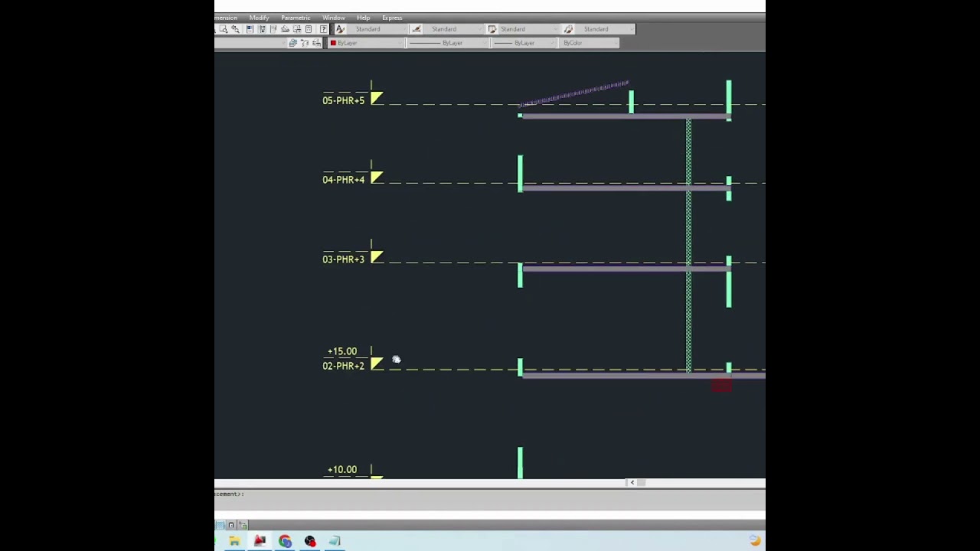Select the yellow level marker beside 04-PHR+4
980x551 pixels.
click(x=377, y=178)
